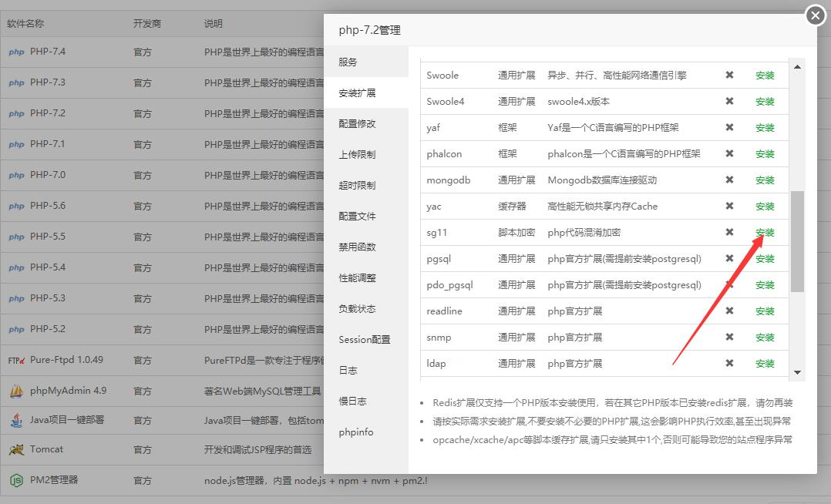Click the PHP-7.2 php icon in background list
Image resolution: width=831 pixels, height=504 pixels.
point(16,114)
